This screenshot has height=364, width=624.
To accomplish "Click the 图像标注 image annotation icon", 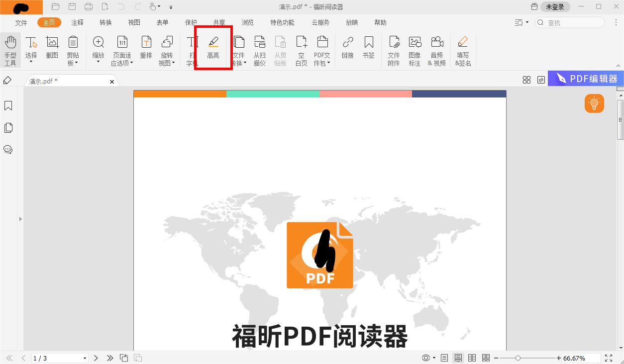I will (415, 47).
